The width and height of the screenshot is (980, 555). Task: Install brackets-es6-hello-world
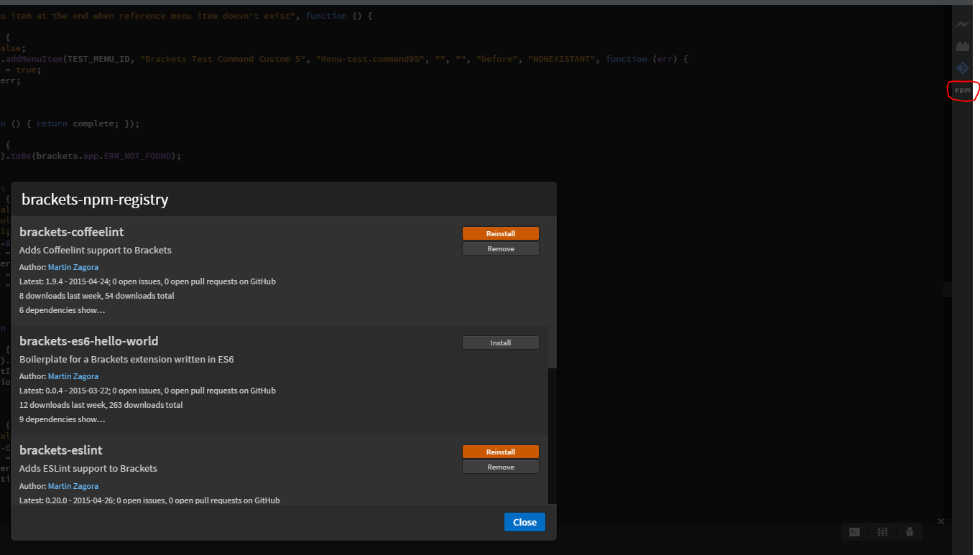pyautogui.click(x=501, y=342)
